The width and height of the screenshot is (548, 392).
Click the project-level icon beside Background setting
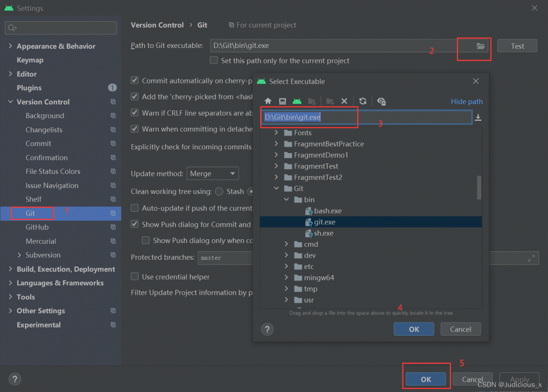pos(113,116)
